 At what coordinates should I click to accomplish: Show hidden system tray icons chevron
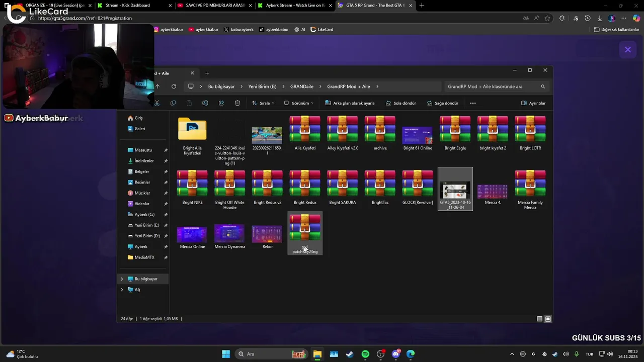[512, 354]
